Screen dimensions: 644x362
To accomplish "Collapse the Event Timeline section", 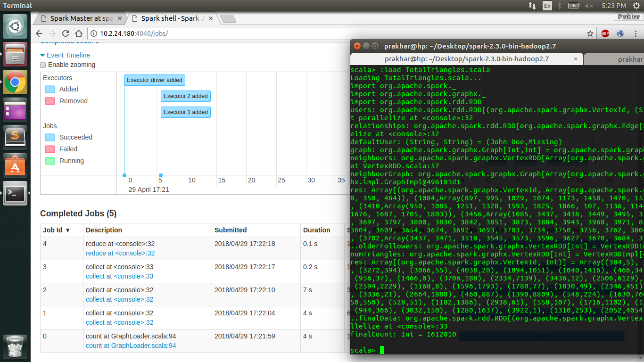I will tap(65, 55).
